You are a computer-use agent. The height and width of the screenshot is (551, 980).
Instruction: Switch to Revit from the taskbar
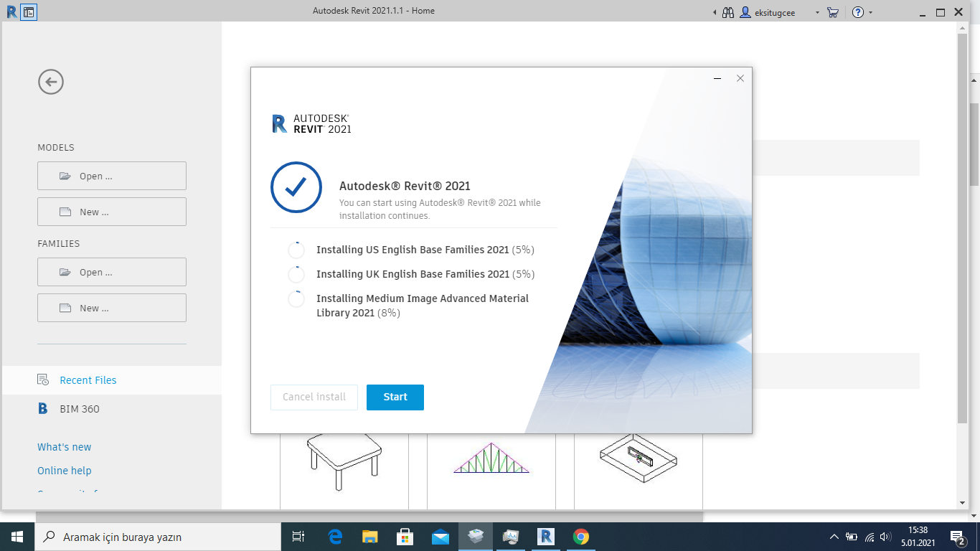pos(546,537)
